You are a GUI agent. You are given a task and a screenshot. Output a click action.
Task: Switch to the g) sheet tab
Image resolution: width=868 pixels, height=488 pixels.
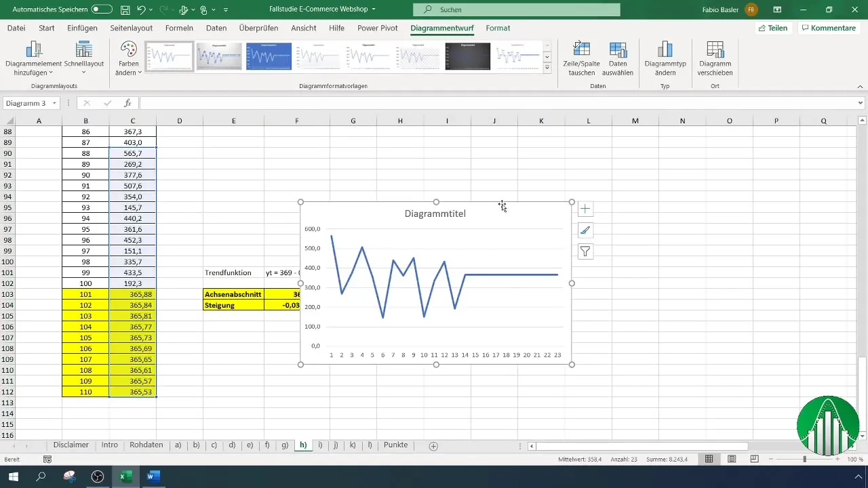(x=285, y=445)
